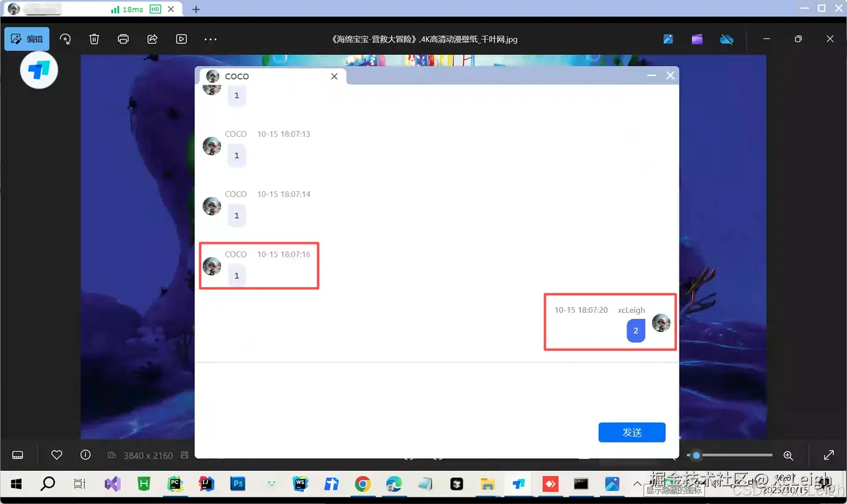Image resolution: width=847 pixels, height=504 pixels.
Task: Click the image resolution text 3840 x 2160
Action: pos(148,455)
